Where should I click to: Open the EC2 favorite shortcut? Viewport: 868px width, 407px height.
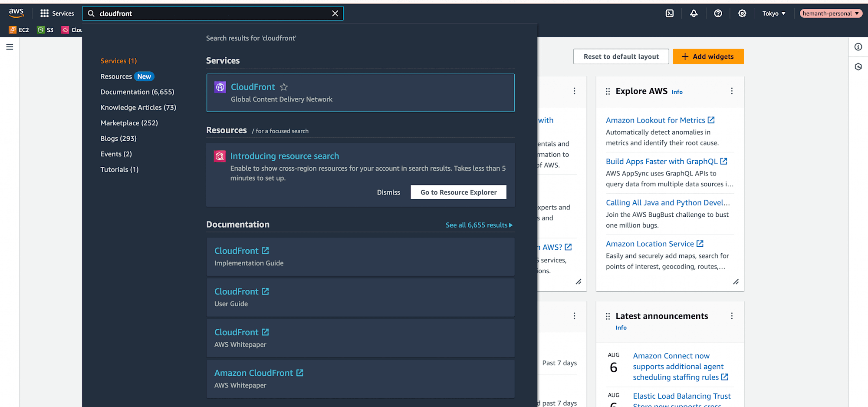pyautogui.click(x=19, y=30)
